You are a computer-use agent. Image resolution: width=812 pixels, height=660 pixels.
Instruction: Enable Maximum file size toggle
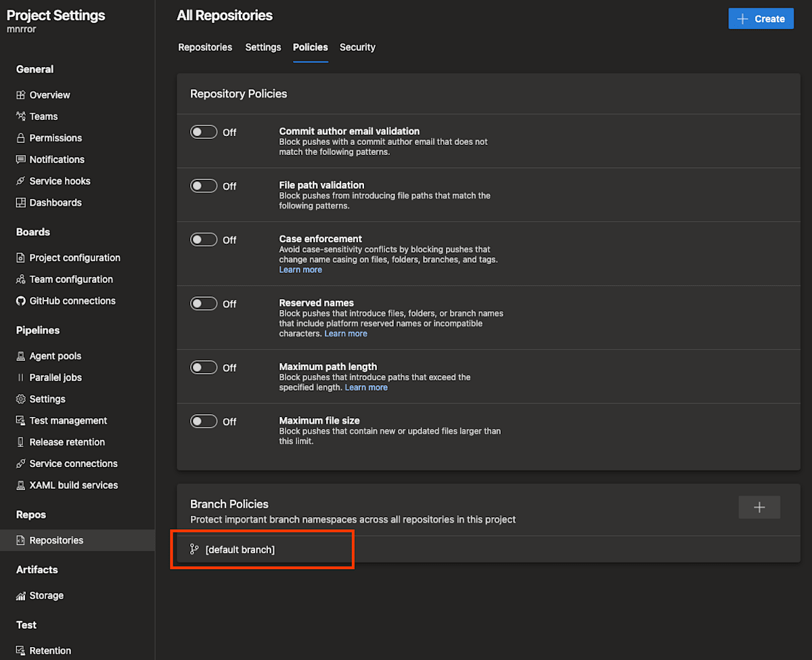204,421
